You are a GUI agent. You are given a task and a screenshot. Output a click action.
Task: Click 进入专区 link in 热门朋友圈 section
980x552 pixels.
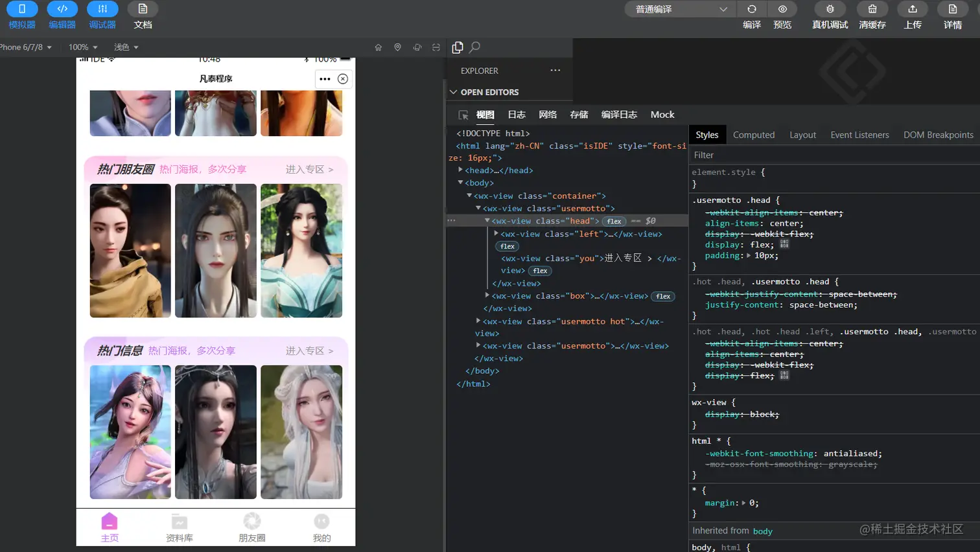[310, 169]
